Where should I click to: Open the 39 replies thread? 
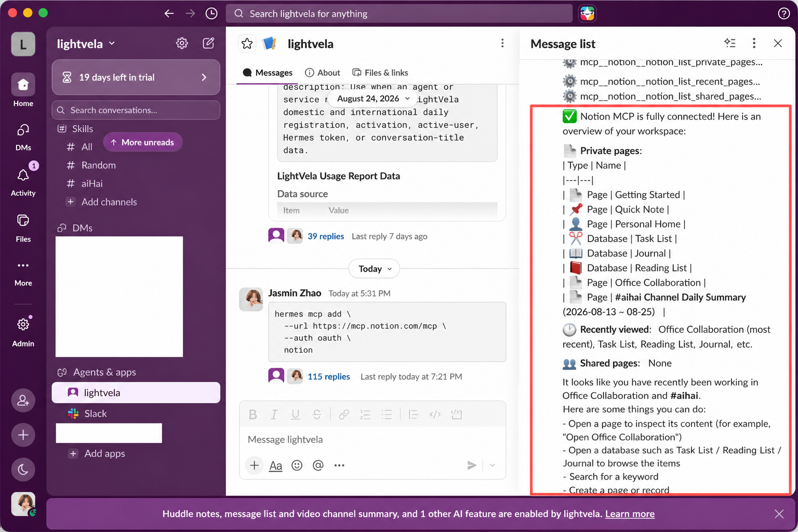click(326, 236)
